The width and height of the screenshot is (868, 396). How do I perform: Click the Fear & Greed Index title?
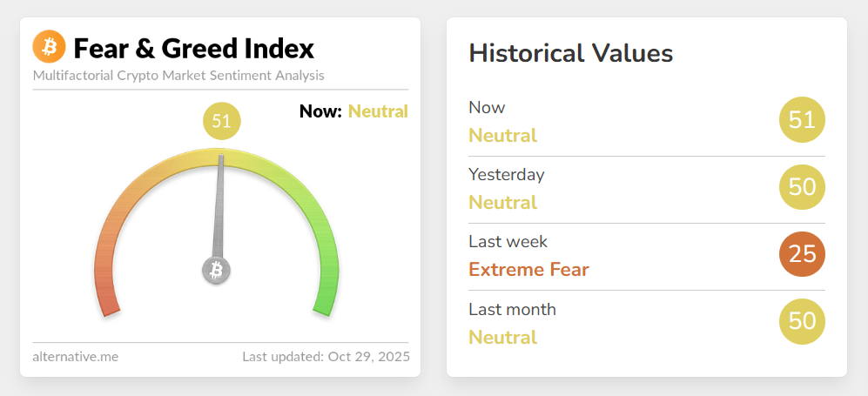point(194,49)
